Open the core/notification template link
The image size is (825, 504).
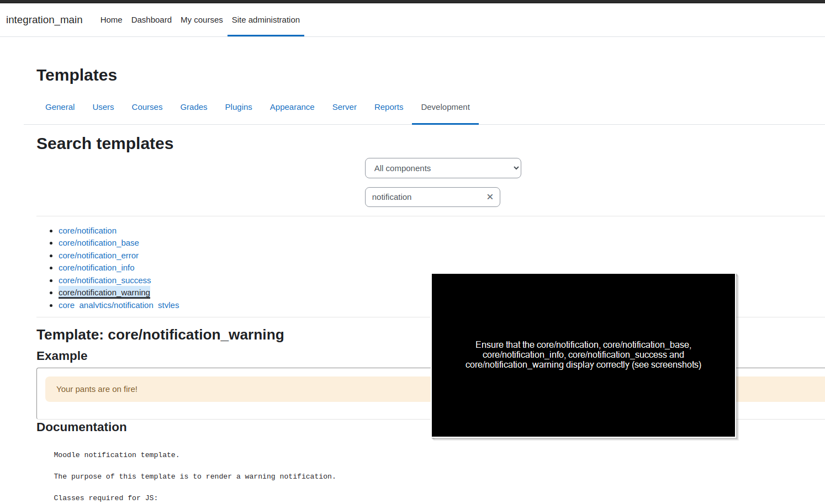click(x=87, y=231)
